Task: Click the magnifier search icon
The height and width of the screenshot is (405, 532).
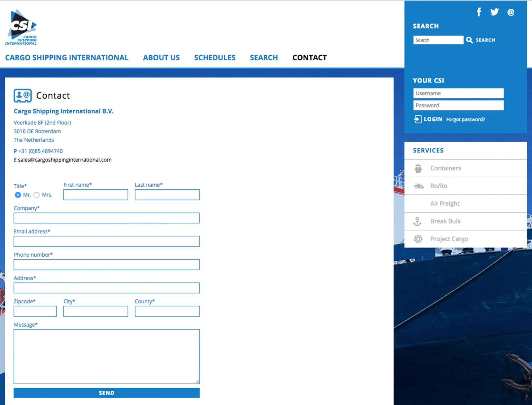Action: [x=469, y=40]
